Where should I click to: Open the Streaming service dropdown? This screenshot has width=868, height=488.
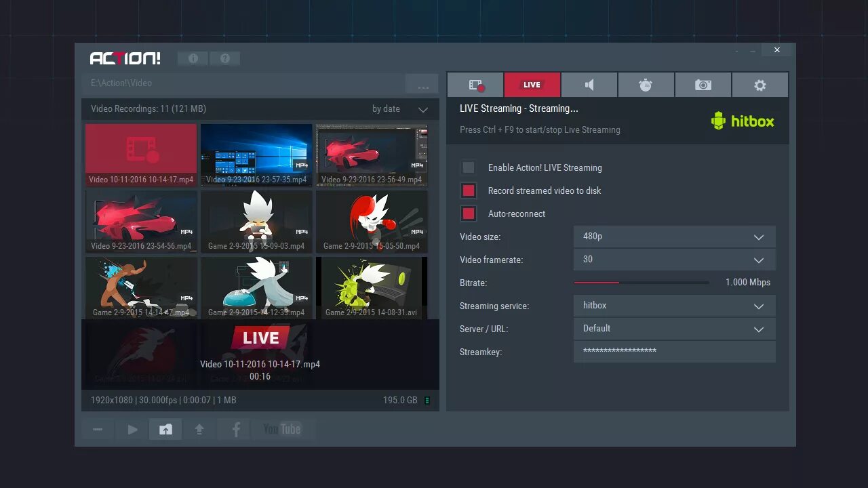point(674,306)
